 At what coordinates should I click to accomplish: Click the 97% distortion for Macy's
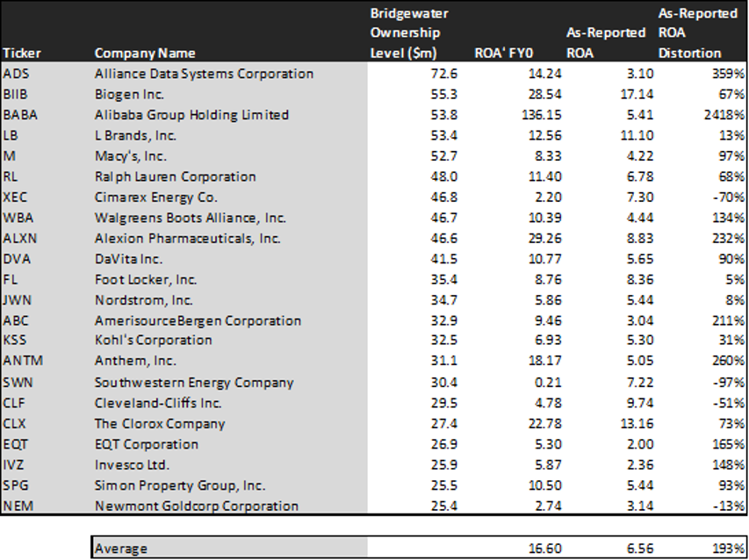[732, 156]
